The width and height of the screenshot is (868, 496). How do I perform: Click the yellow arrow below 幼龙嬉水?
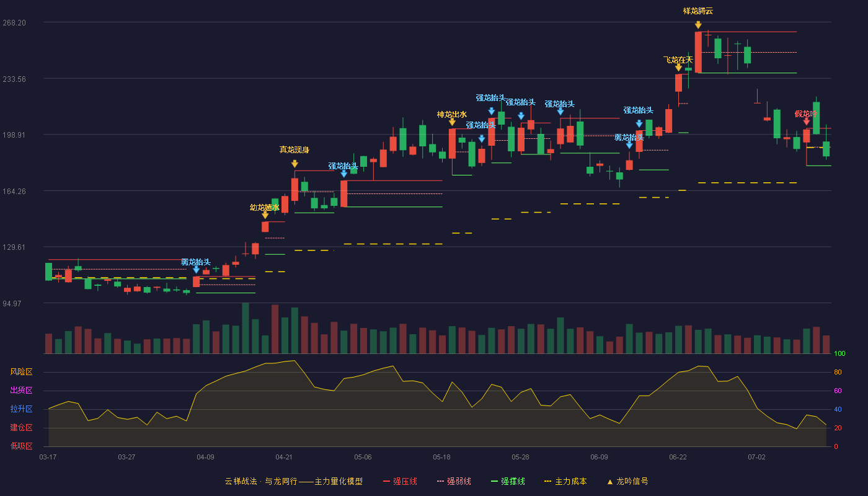pos(265,215)
